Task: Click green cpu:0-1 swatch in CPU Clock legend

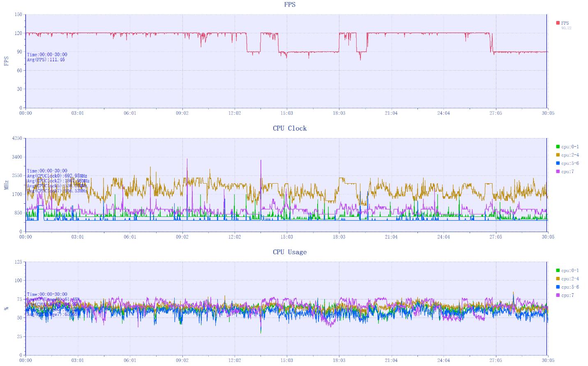Action: click(x=558, y=147)
